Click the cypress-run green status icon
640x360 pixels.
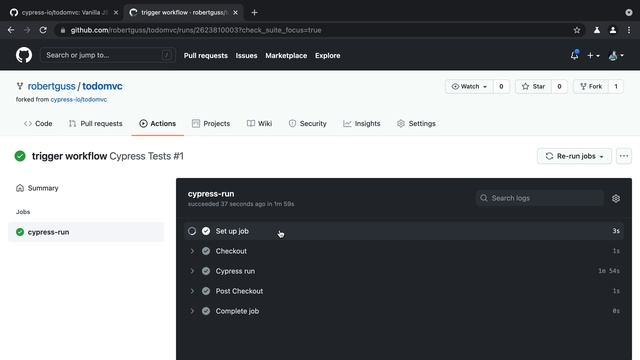tap(20, 232)
